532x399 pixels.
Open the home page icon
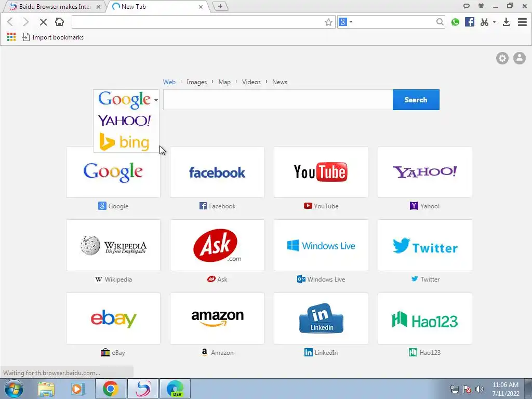[59, 22]
